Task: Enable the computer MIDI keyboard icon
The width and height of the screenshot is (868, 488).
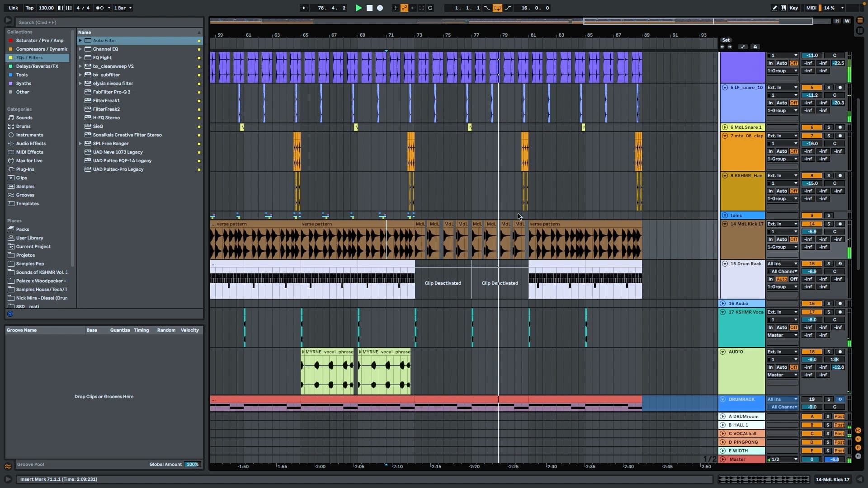Action: pos(783,8)
